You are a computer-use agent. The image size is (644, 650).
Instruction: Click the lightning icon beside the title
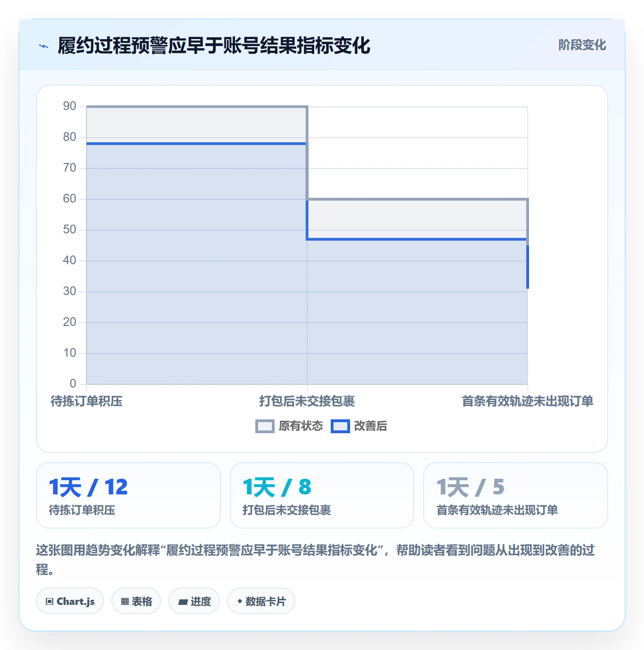click(x=44, y=46)
